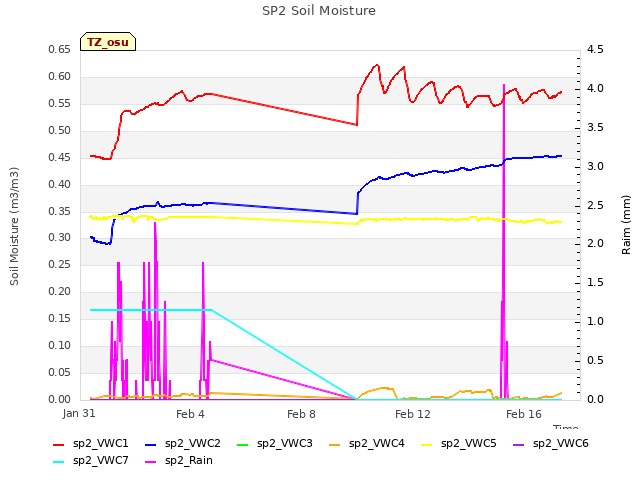Click orange sp2_VWC4 legend color marker
Image resolution: width=640 pixels, height=480 pixels.
coord(334,445)
